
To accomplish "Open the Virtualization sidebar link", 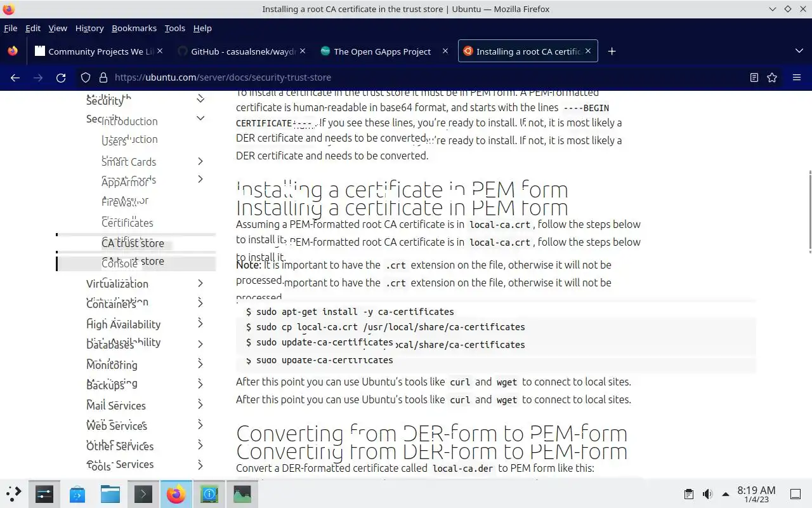I will coord(117,284).
